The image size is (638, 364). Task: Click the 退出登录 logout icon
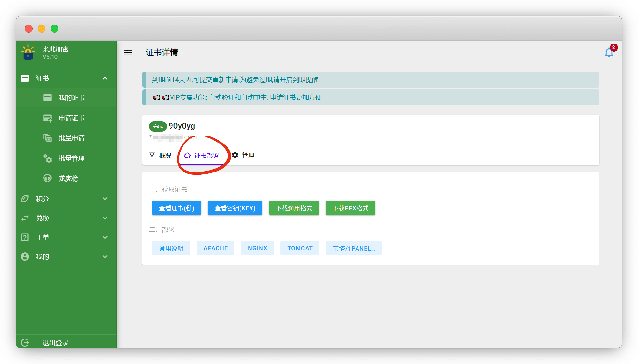pyautogui.click(x=25, y=342)
